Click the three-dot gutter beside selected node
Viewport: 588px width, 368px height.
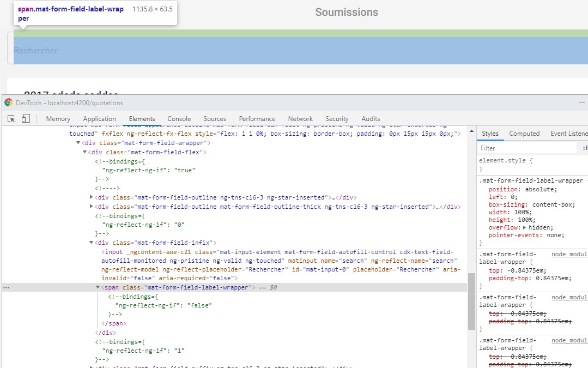point(6,288)
